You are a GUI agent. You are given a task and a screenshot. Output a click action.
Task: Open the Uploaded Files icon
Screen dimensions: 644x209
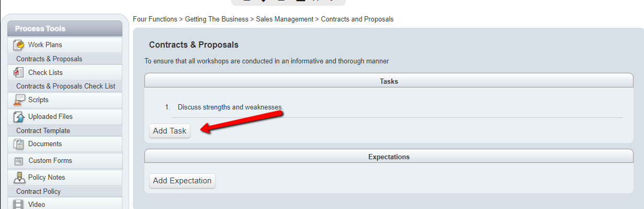click(19, 116)
